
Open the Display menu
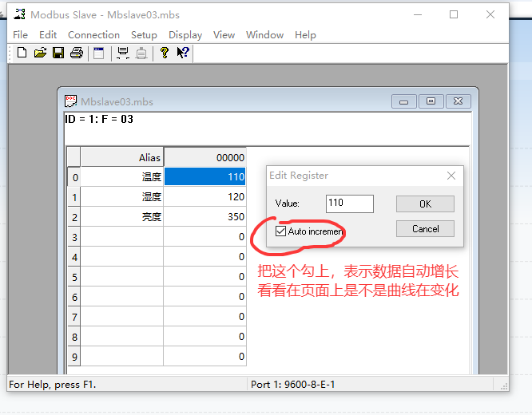pos(185,35)
